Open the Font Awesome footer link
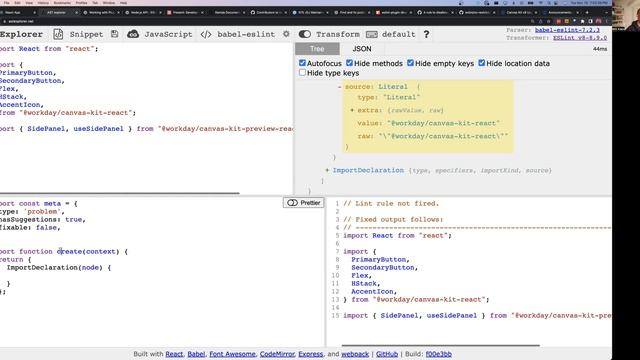Screen dimensions: 640x360 point(232,354)
